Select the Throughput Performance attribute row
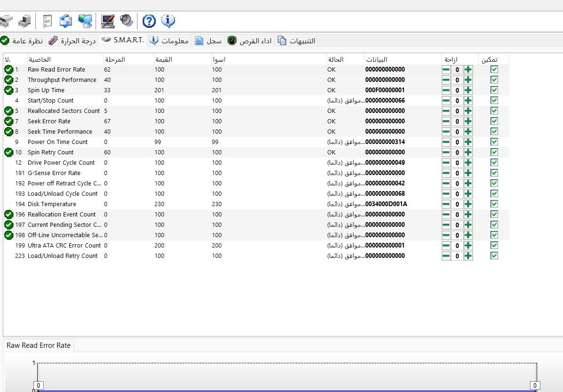This screenshot has height=392, width=563. pyautogui.click(x=257, y=80)
